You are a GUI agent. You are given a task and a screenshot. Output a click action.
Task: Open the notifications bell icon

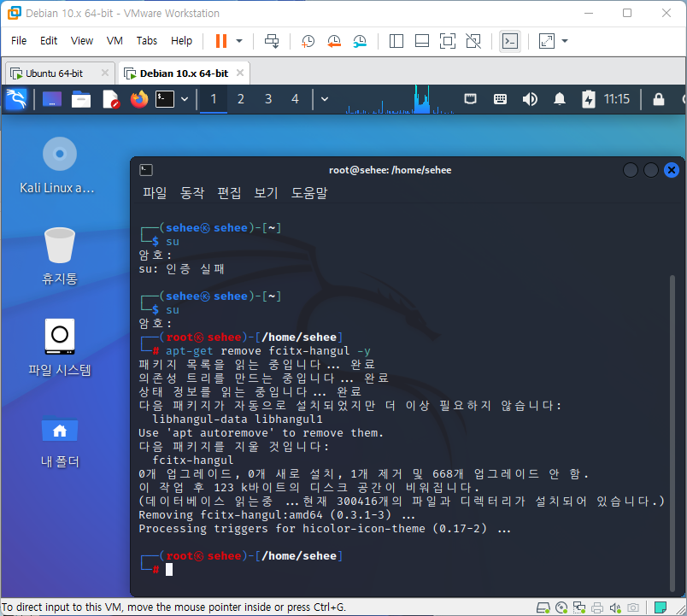(x=560, y=99)
